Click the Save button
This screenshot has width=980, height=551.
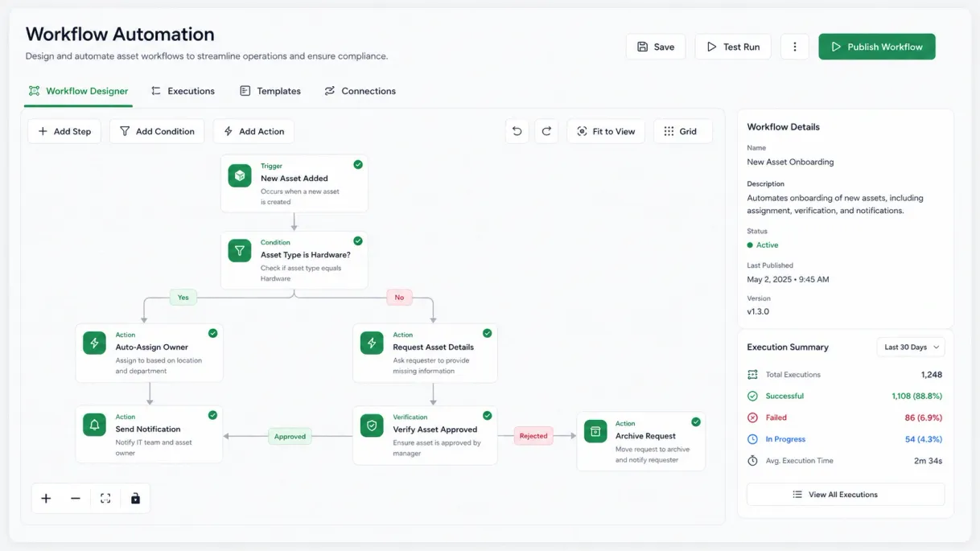click(656, 47)
